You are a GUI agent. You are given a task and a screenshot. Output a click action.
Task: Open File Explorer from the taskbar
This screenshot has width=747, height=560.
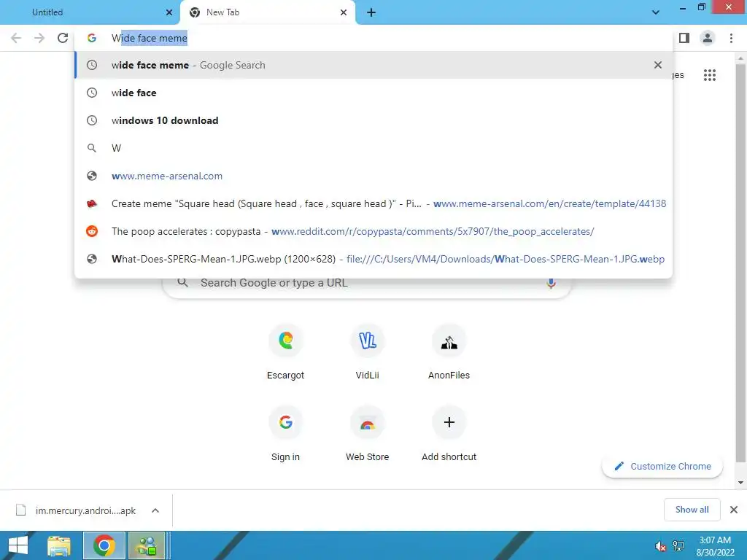pos(59,545)
